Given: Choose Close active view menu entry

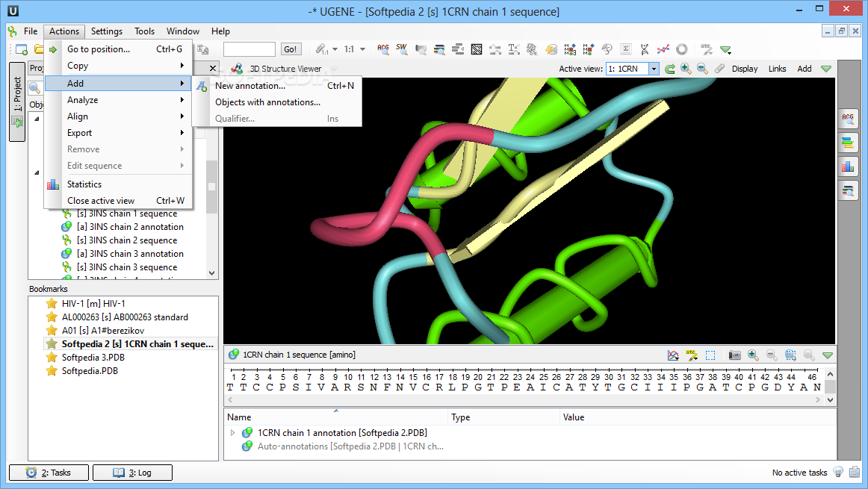Looking at the screenshot, I should [119, 201].
